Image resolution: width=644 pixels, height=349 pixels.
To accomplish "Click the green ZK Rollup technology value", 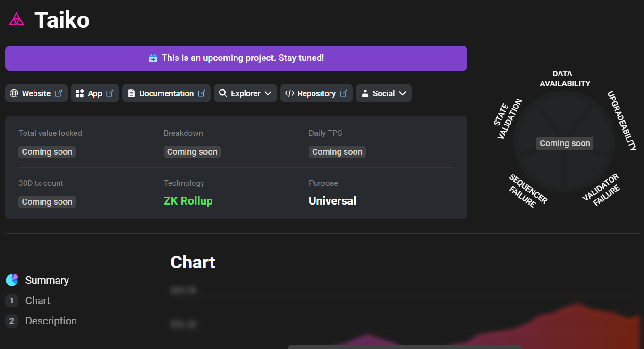I will coord(188,201).
